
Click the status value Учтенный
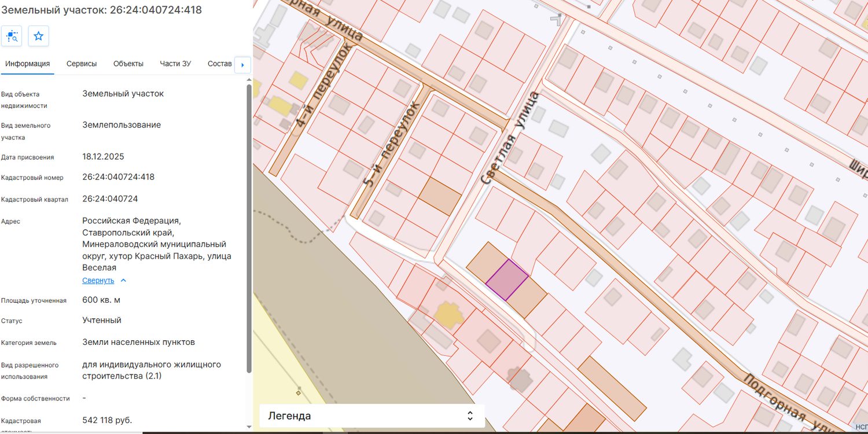102,321
